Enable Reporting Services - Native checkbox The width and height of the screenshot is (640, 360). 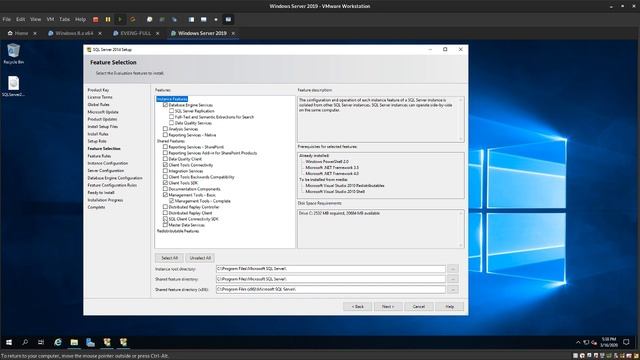pos(165,135)
